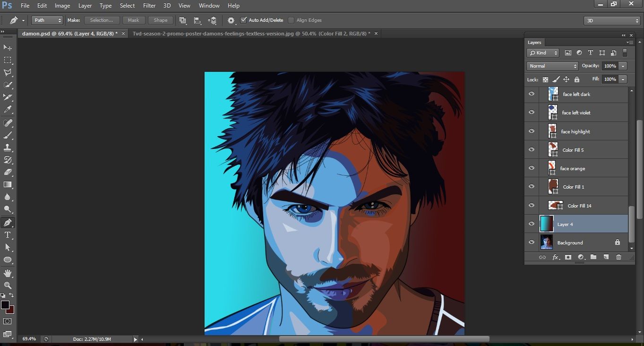Select the Healing Brush tool
Viewport: 644px width, 346px height.
(x=8, y=123)
